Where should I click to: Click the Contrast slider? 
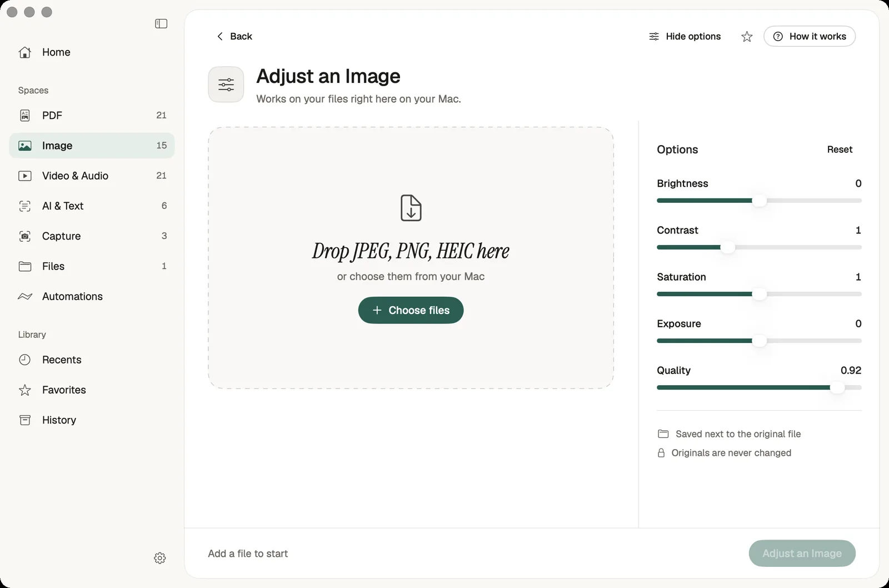(759, 247)
